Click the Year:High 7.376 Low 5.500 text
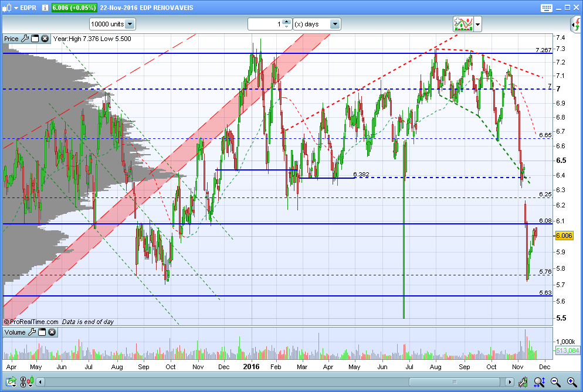 pos(92,39)
